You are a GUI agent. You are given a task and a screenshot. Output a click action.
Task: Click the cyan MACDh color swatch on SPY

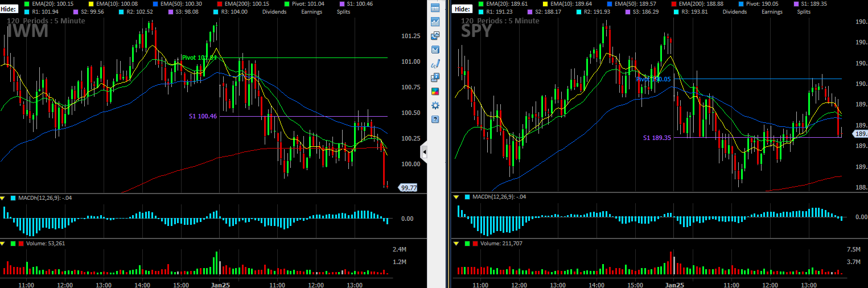click(x=467, y=198)
